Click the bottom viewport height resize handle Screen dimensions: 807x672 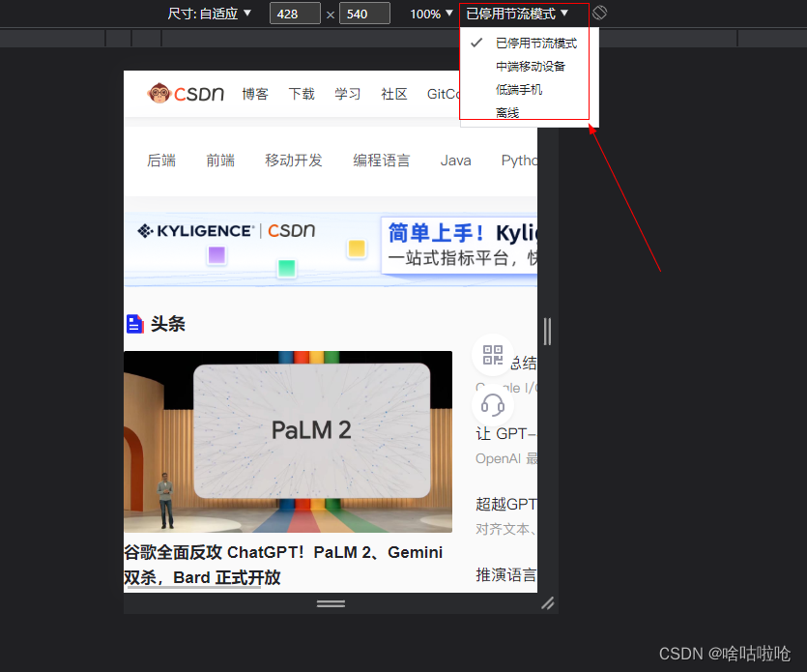point(331,603)
